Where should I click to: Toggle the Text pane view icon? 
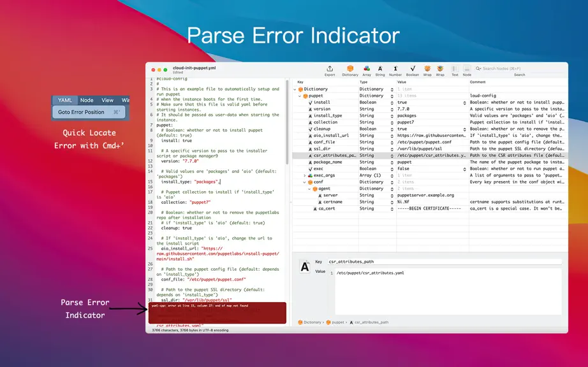click(x=455, y=69)
